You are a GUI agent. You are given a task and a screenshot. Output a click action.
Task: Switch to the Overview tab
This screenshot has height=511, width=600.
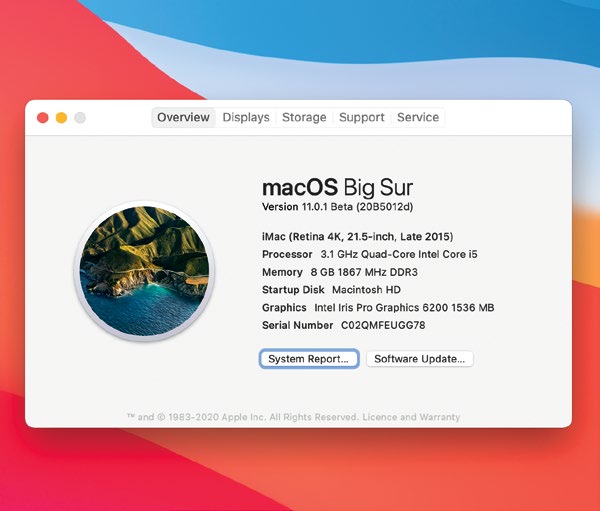point(183,117)
